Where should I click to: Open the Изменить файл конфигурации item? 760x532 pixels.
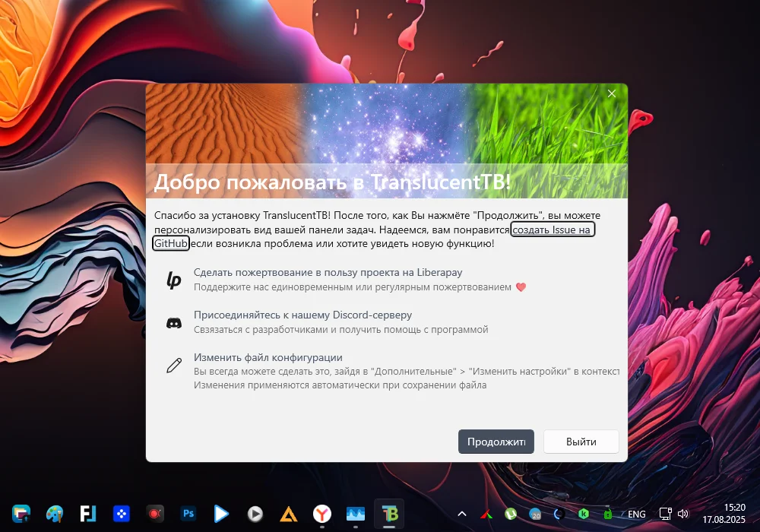pyautogui.click(x=268, y=357)
